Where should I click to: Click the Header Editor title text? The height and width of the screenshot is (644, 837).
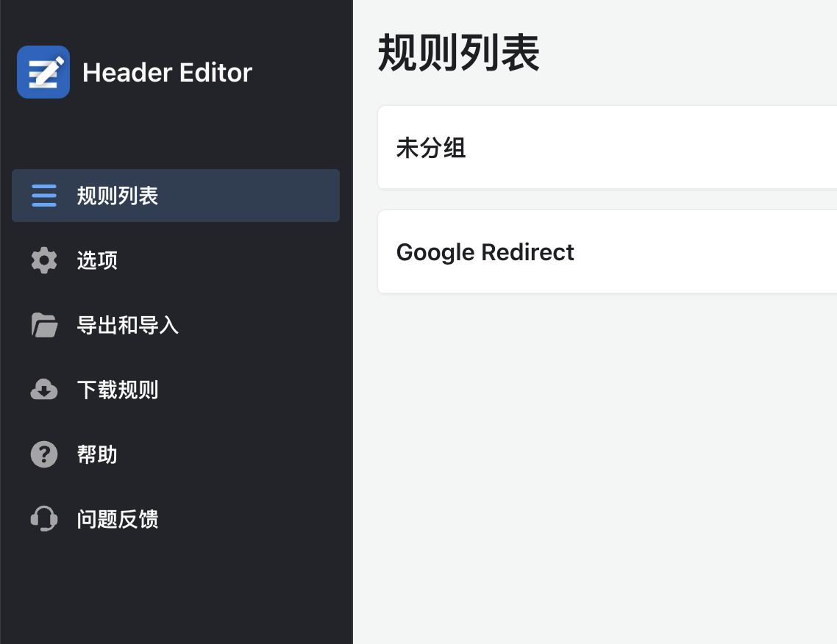[x=167, y=73]
